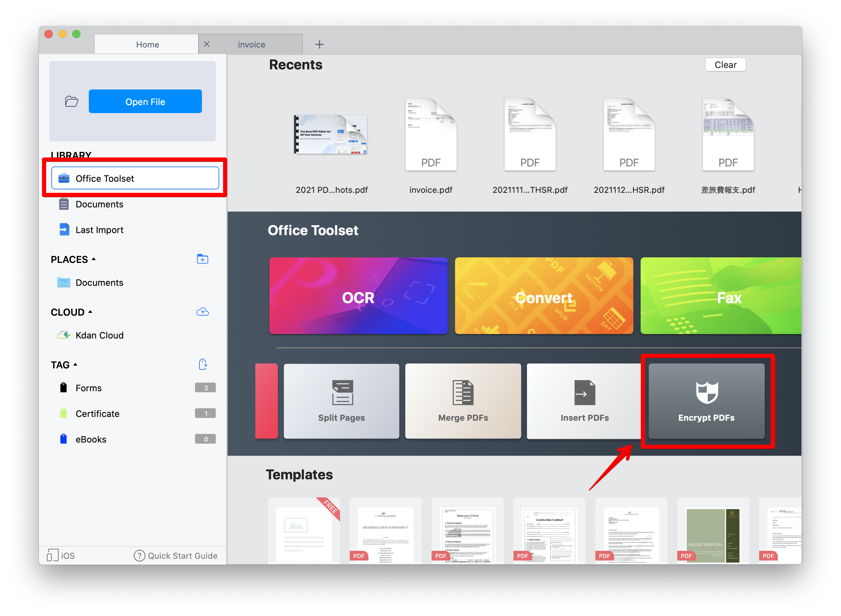This screenshot has height=616, width=841.
Task: Click the black Forms tag icon
Action: pos(63,387)
